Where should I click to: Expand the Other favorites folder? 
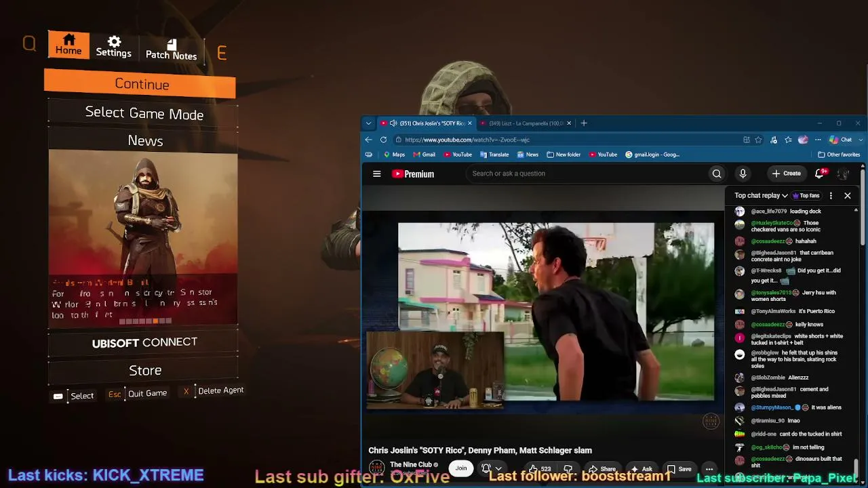(840, 155)
